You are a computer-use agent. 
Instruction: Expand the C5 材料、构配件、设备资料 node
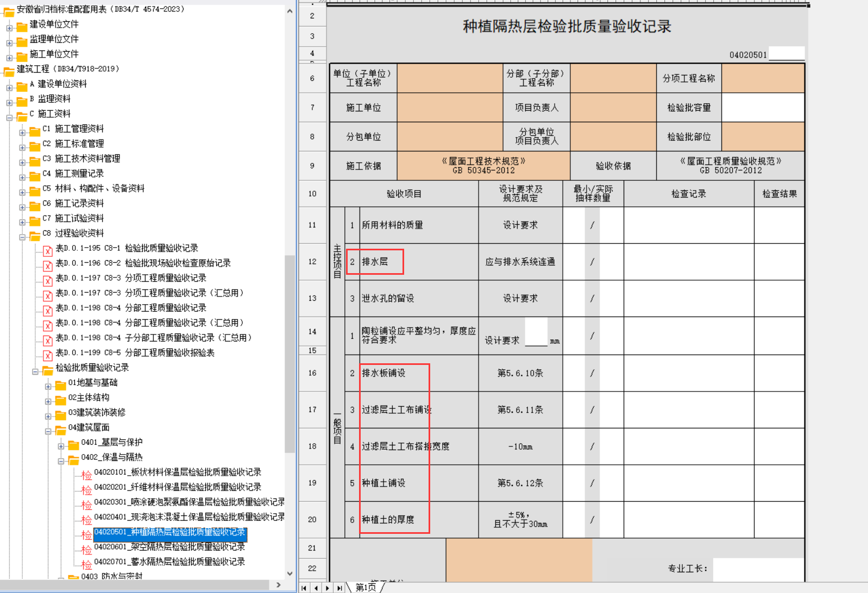[x=22, y=192]
